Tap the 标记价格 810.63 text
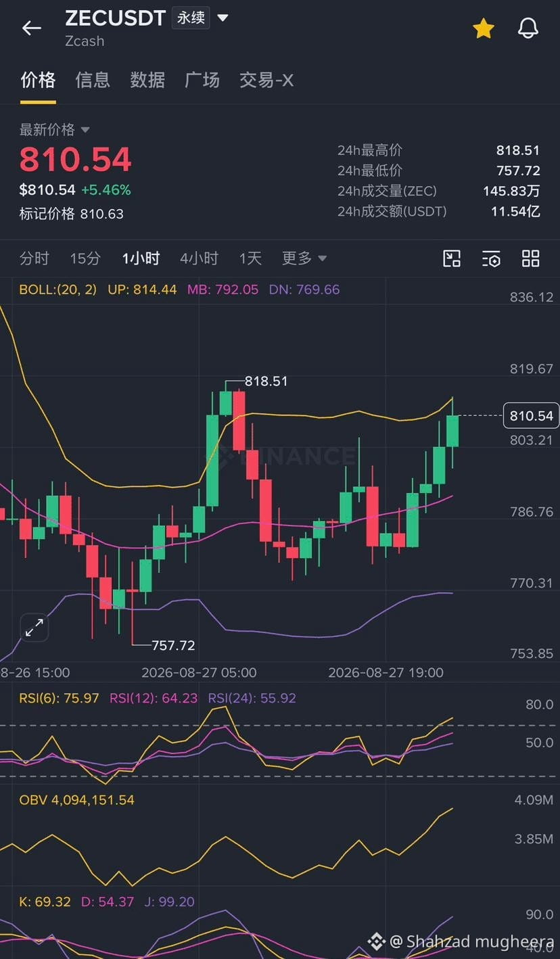 pyautogui.click(x=71, y=214)
